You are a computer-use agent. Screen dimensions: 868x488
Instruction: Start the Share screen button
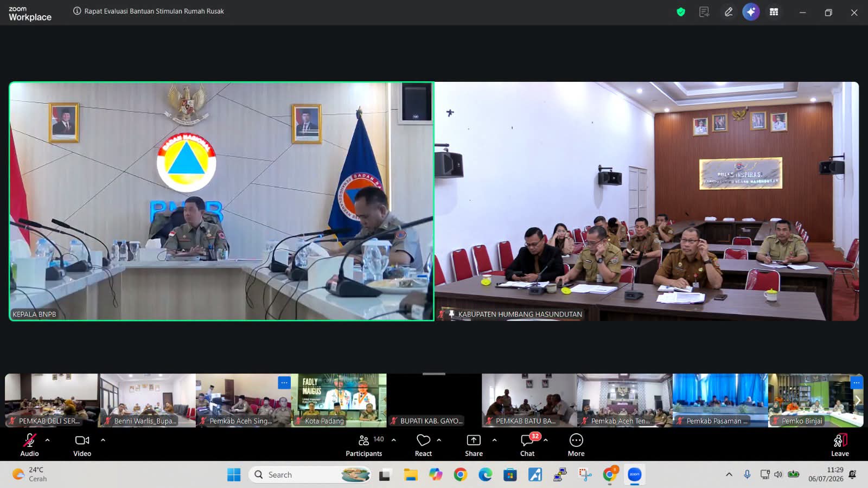coord(474,445)
